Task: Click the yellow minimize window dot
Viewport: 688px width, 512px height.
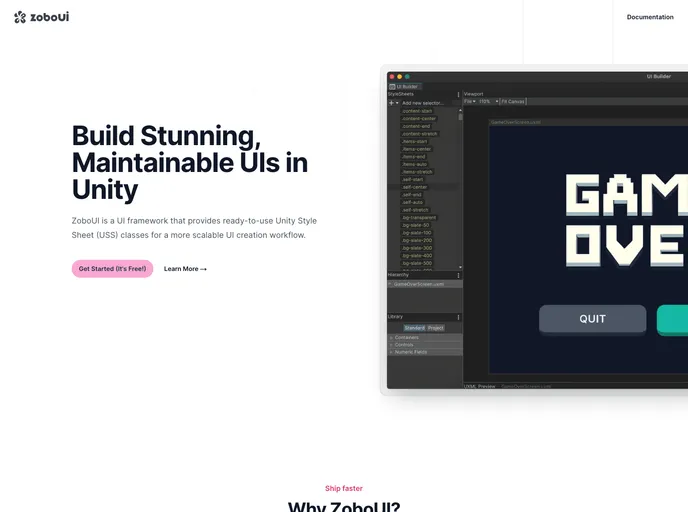Action: (x=399, y=76)
